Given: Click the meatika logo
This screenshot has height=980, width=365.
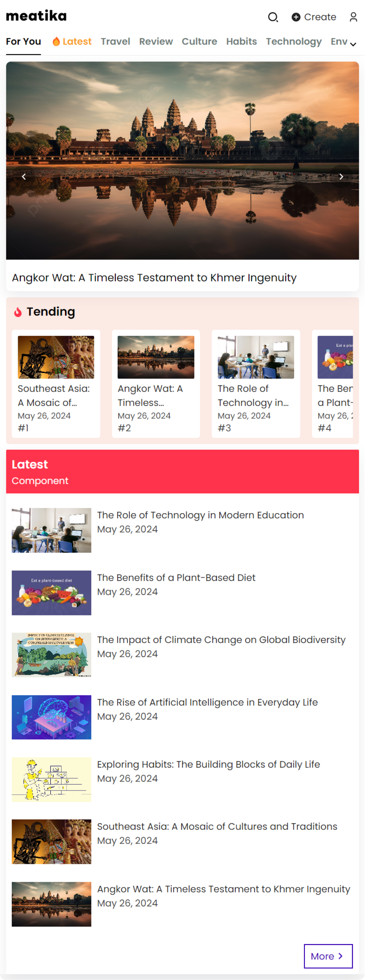Looking at the screenshot, I should point(36,16).
